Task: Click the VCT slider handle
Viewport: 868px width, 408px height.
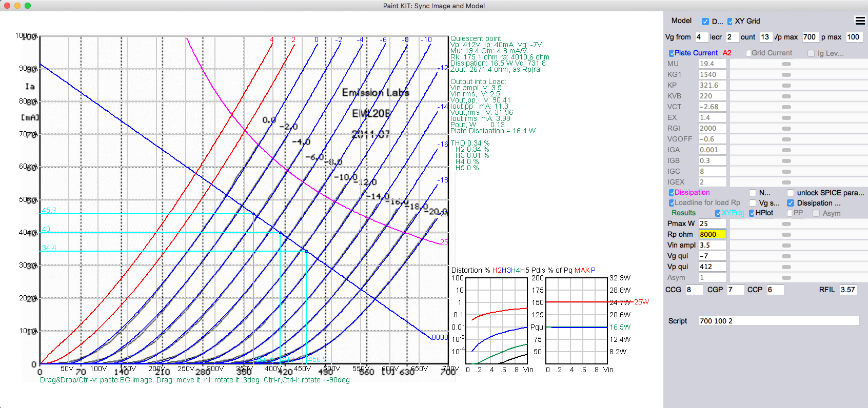Action: tap(786, 107)
